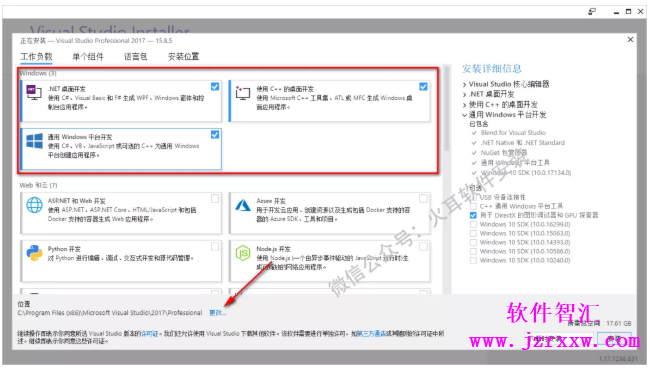
Task: Switch to the 单个组件 tab
Action: (x=88, y=56)
